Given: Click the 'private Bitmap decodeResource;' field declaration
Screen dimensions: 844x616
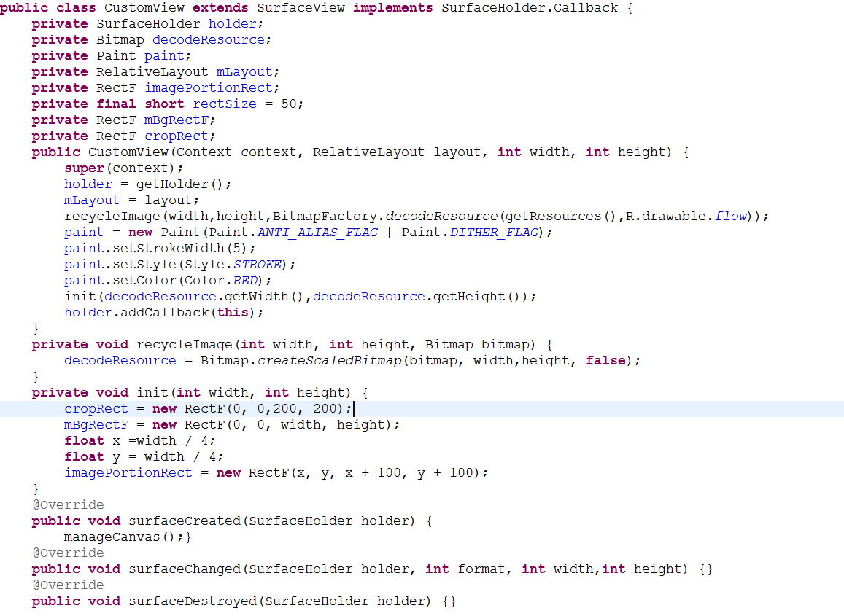Looking at the screenshot, I should pyautogui.click(x=151, y=40).
